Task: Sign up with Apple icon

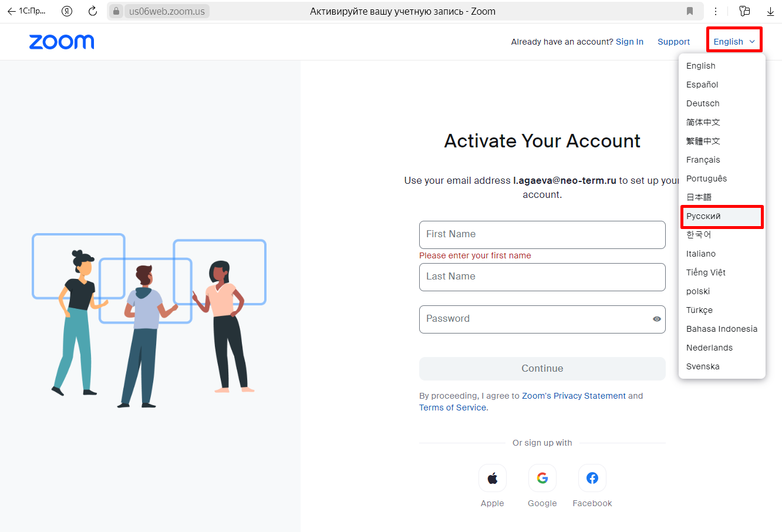Action: point(493,478)
